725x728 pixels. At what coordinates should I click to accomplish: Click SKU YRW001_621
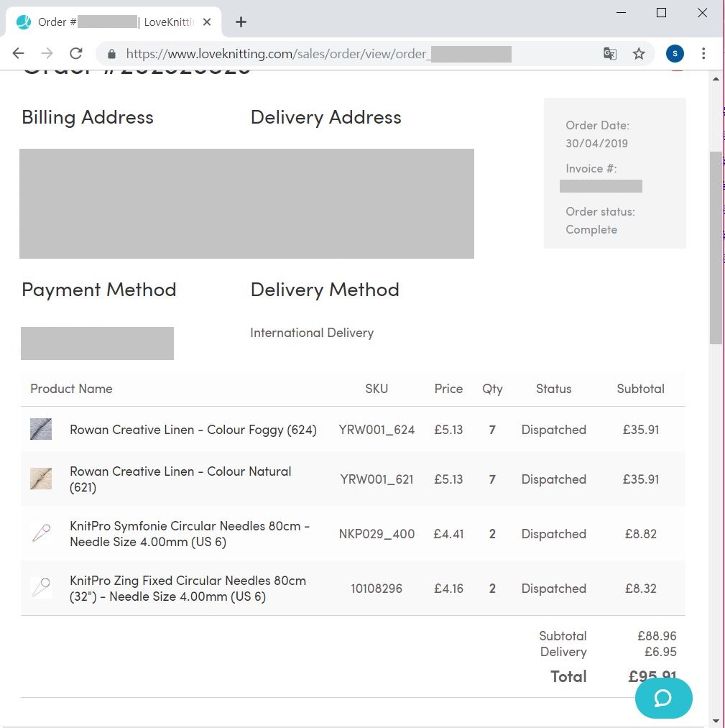tap(377, 479)
